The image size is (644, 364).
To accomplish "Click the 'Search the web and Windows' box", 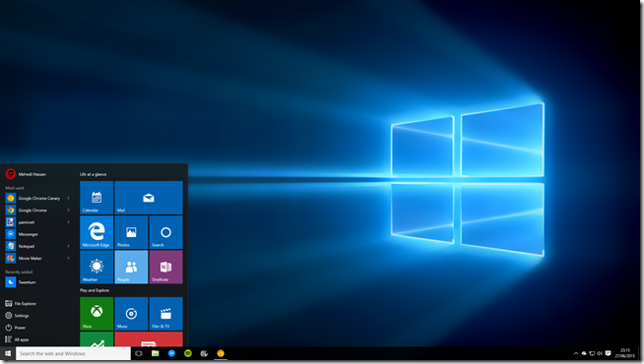I will click(73, 353).
